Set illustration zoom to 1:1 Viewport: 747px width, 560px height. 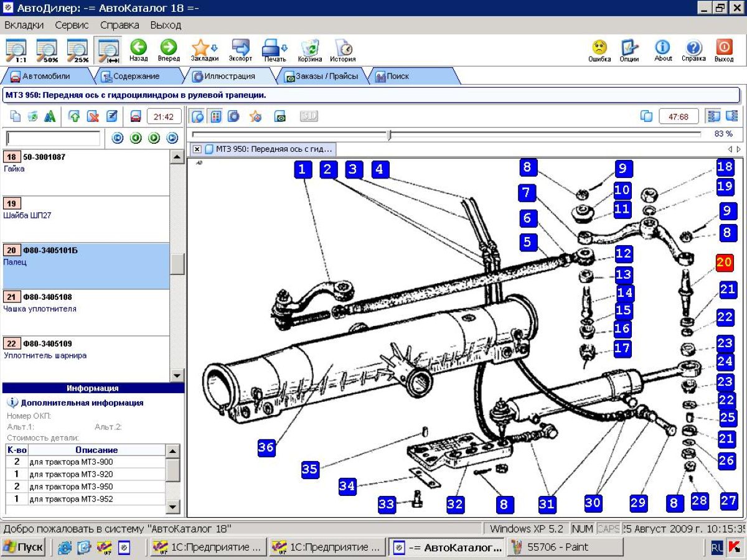click(16, 51)
